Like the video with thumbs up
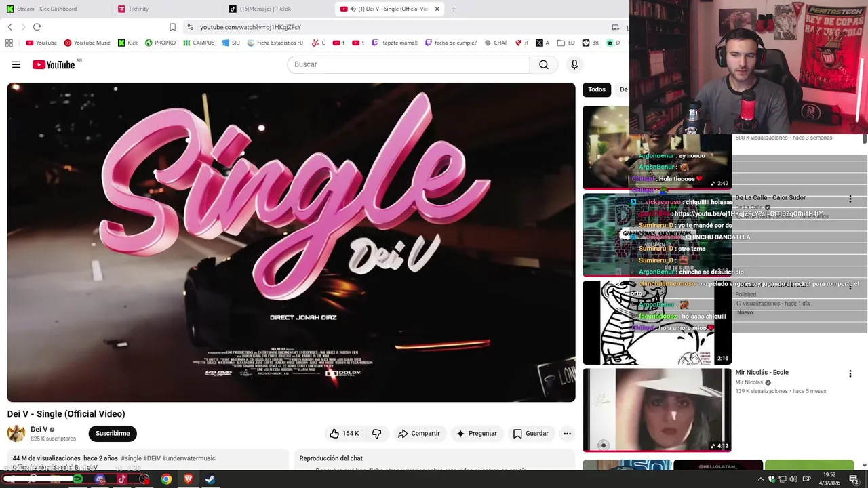Screen dimensions: 868x488 point(344,434)
